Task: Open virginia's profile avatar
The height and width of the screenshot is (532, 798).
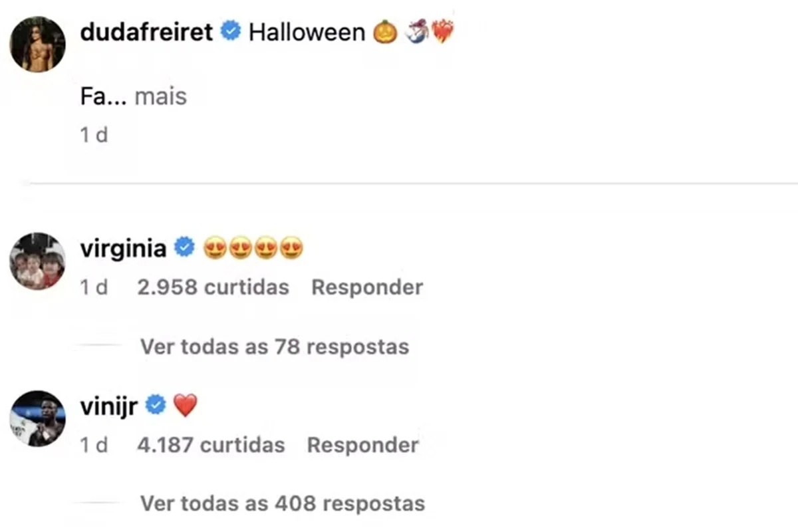Action: 37,260
